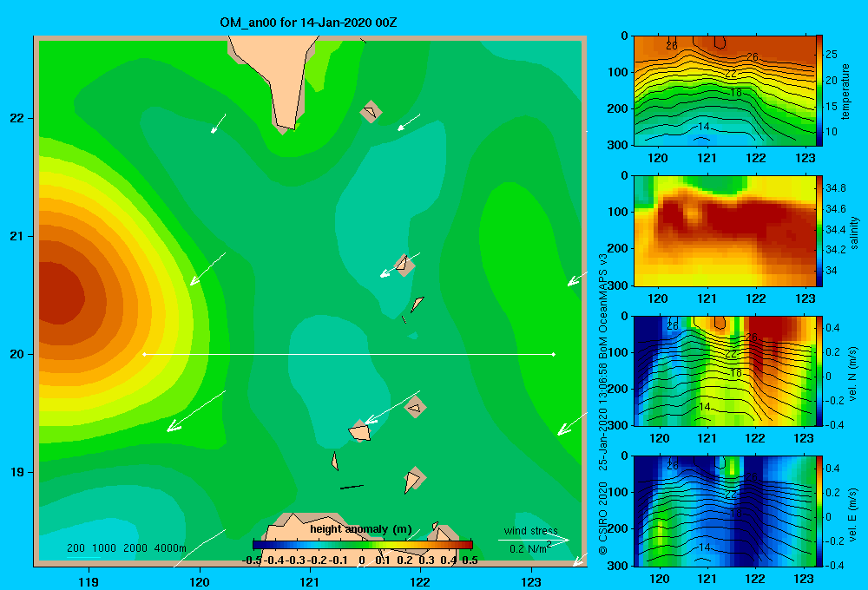Click the "200" bathymetry legend entry
Screen dimensions: 868x590
[x=76, y=548]
